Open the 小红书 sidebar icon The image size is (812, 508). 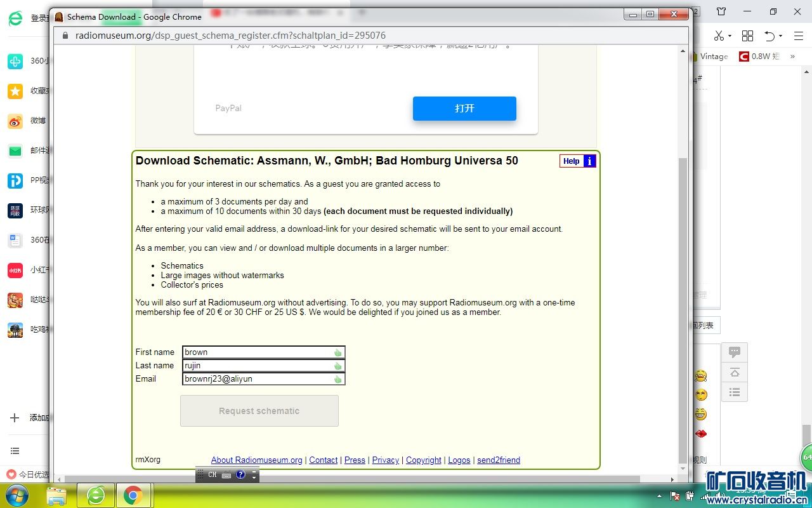tap(15, 270)
